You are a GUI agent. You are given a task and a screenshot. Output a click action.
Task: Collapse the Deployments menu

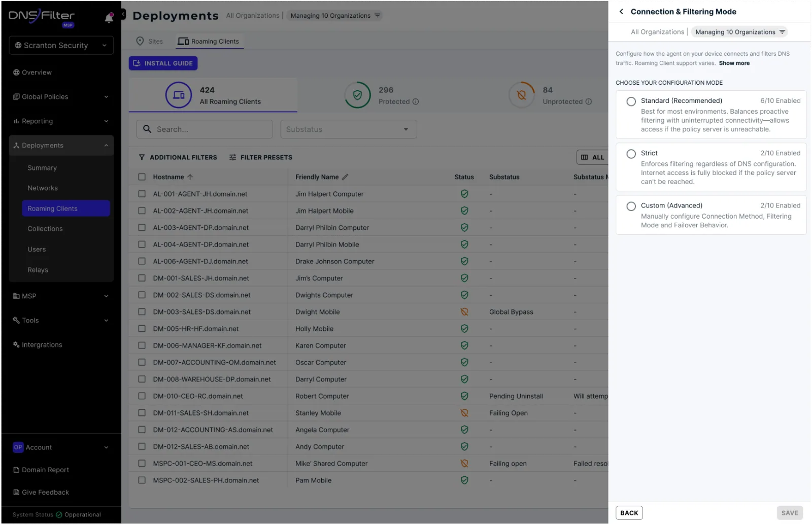click(61, 146)
